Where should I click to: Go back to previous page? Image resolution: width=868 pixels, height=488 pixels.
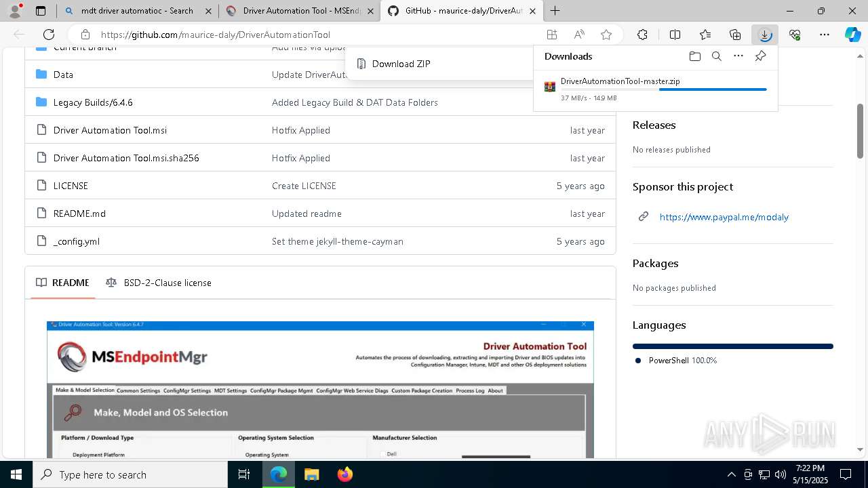coord(19,35)
